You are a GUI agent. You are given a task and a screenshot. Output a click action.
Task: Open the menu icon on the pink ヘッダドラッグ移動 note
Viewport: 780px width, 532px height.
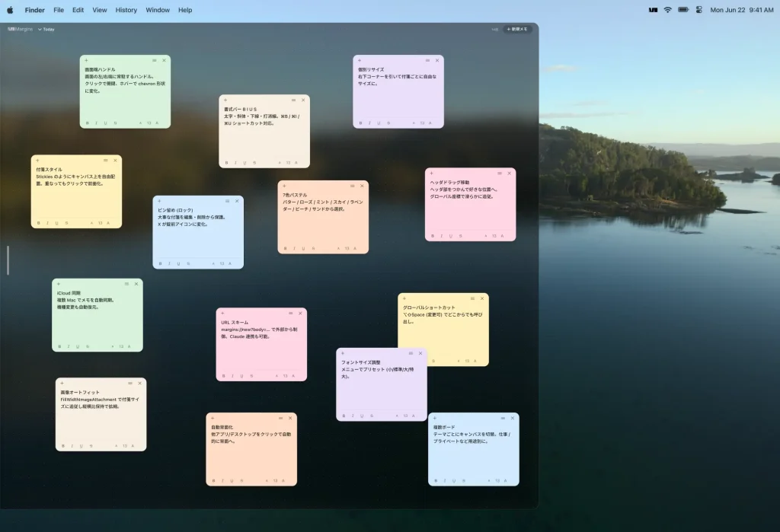click(500, 174)
